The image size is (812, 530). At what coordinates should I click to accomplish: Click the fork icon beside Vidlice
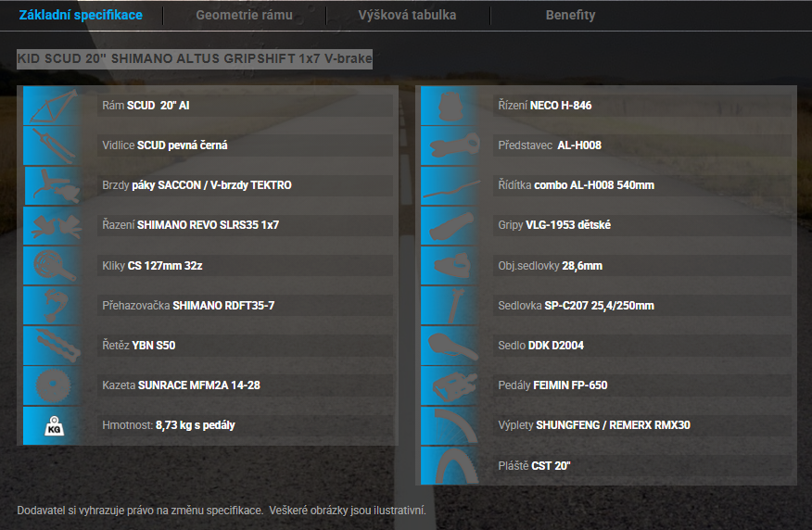[54, 145]
